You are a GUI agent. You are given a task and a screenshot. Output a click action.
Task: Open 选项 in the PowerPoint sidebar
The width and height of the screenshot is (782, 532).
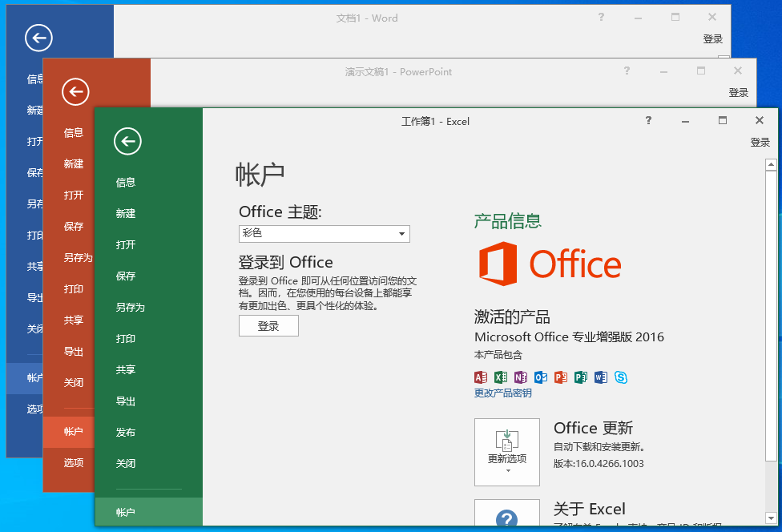(x=74, y=462)
